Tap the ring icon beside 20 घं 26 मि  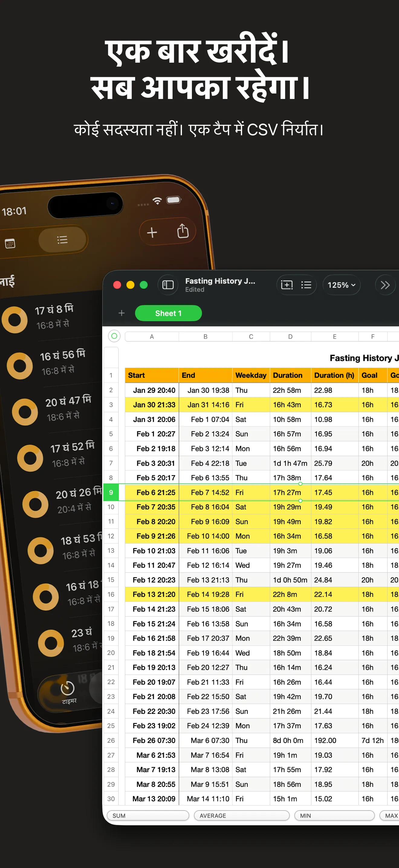click(x=35, y=504)
